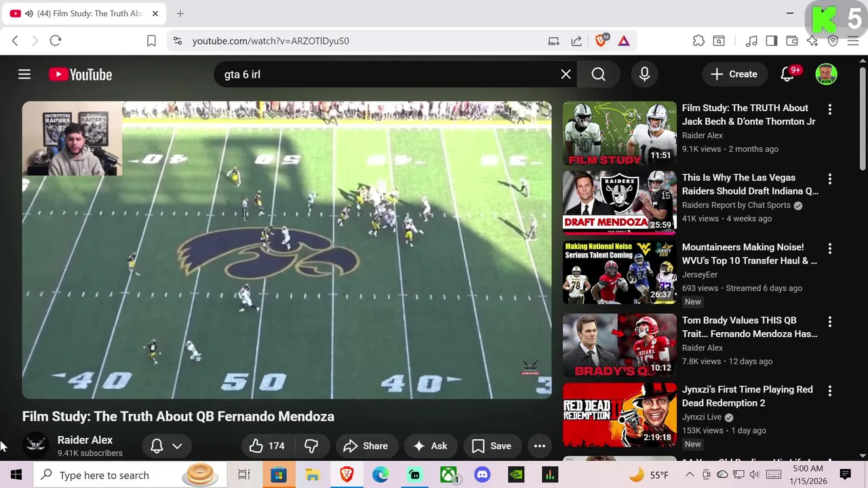Image resolution: width=868 pixels, height=488 pixels.
Task: Launch Discord from the taskbar
Action: tap(482, 475)
